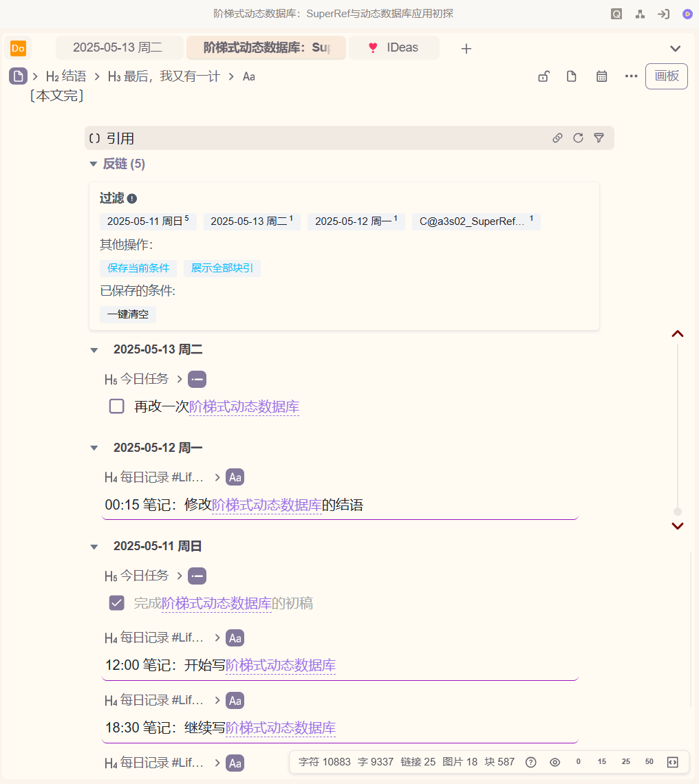
Task: Open the chevron dropdown right of the tab bar
Action: pos(675,48)
